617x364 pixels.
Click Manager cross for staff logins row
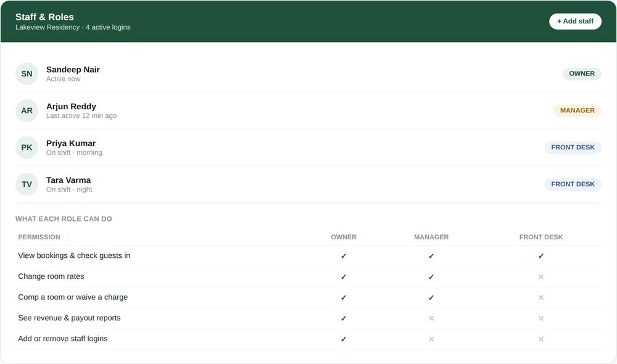coord(431,339)
